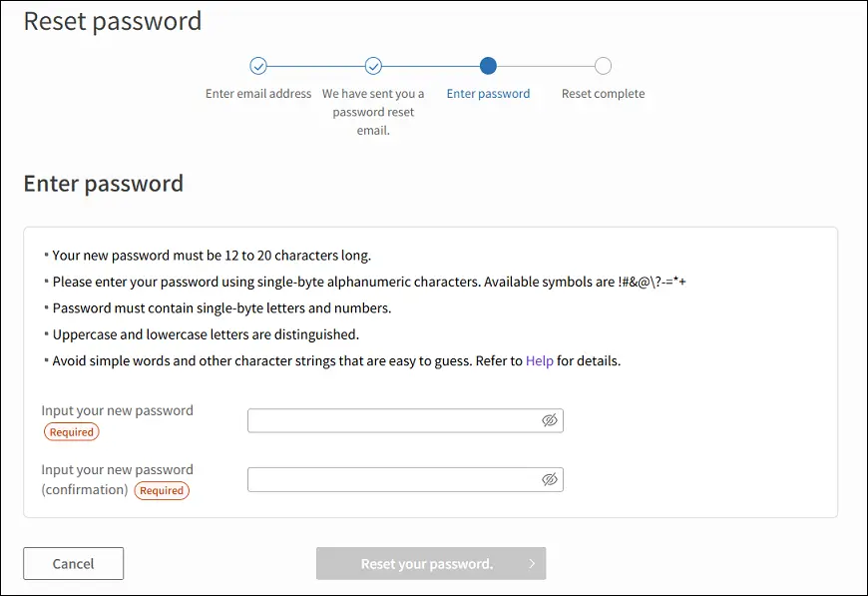The width and height of the screenshot is (868, 596).
Task: Click the empty 'Reset complete' step circle
Action: (x=603, y=66)
